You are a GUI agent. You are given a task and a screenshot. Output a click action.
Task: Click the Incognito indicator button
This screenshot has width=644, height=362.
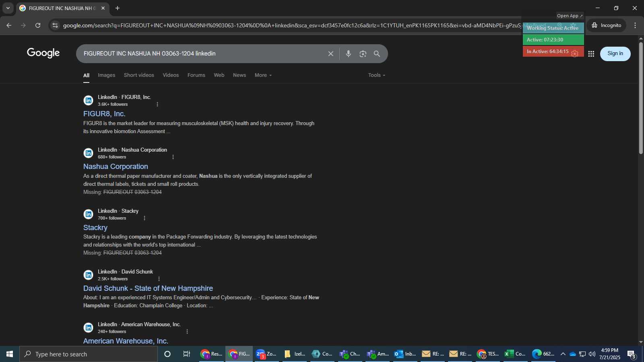[607, 25]
